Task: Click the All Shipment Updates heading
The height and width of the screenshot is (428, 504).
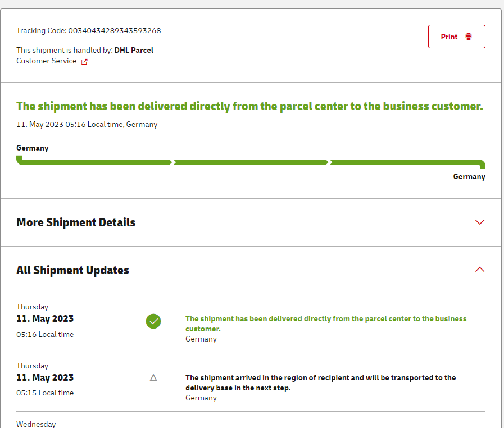Action: pyautogui.click(x=72, y=270)
